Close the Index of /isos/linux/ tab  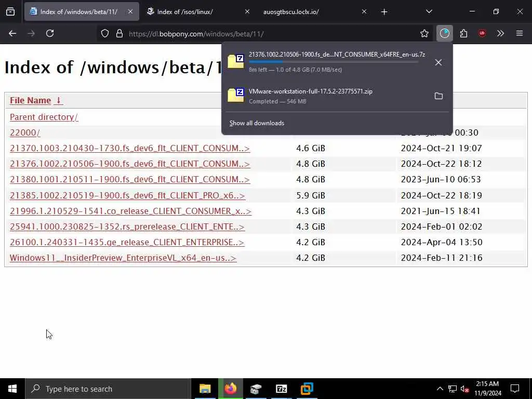(247, 11)
